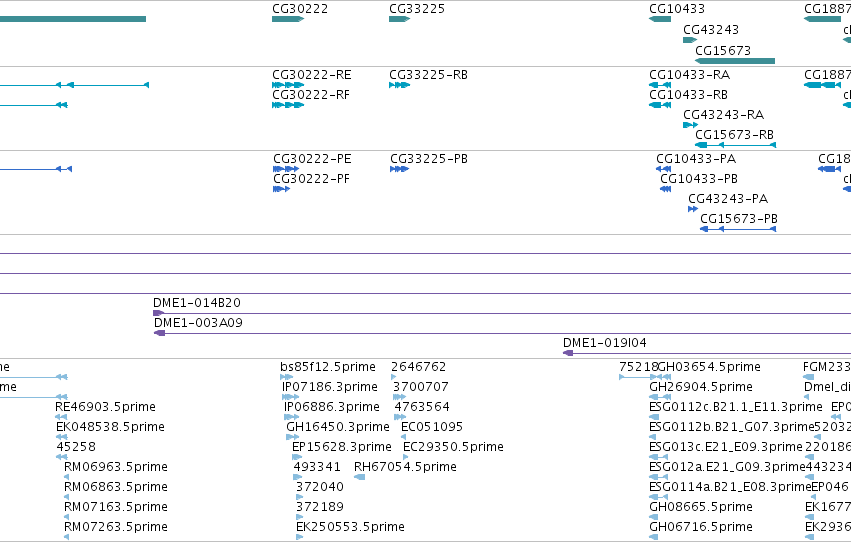The height and width of the screenshot is (542, 851).
Task: Click the CG33225-RB transcript label
Action: pyautogui.click(x=428, y=75)
